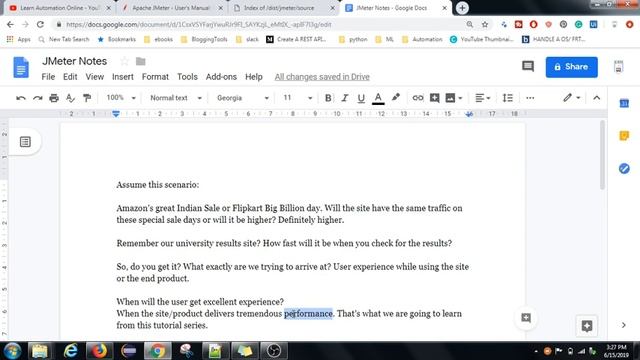The image size is (640, 360).
Task: Toggle Italic formatting
Action: (x=344, y=98)
